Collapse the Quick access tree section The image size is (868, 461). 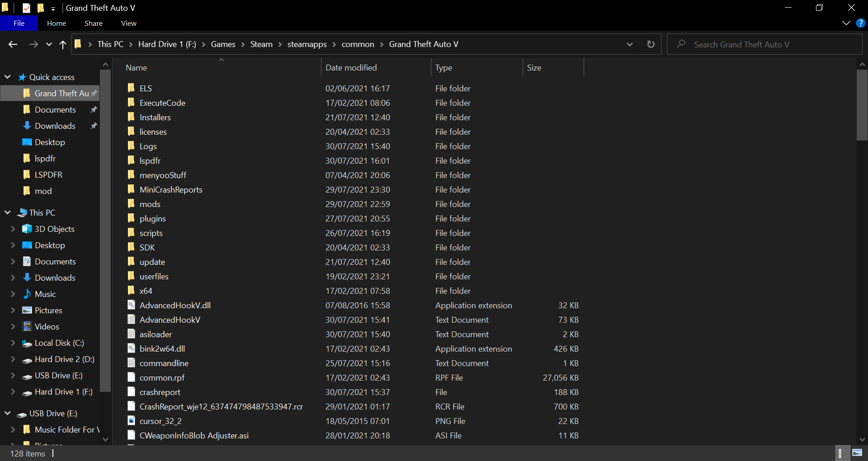click(x=8, y=77)
